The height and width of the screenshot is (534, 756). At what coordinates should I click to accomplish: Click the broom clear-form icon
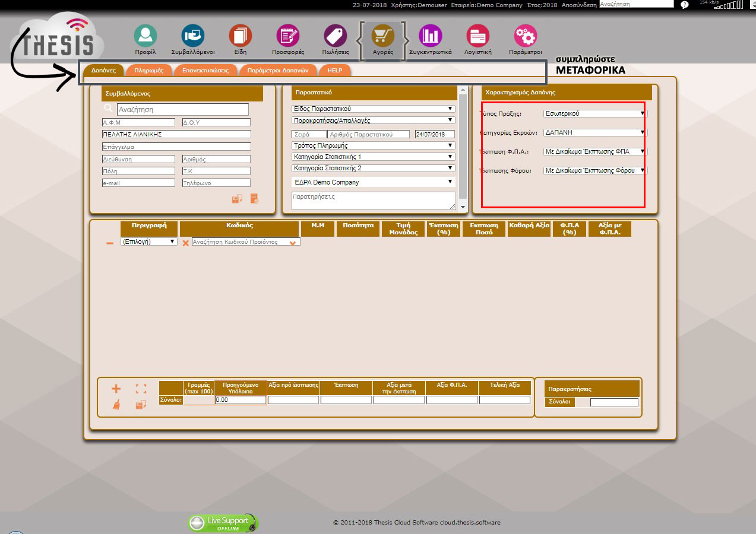click(116, 405)
